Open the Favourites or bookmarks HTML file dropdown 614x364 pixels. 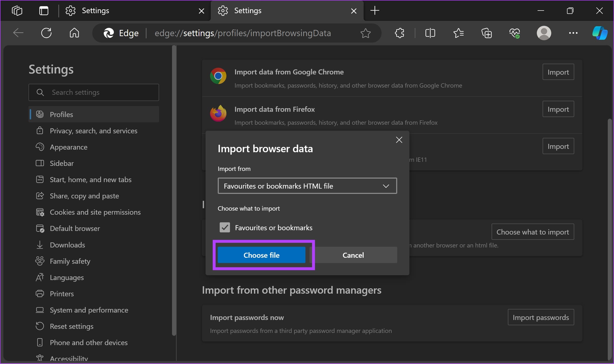[307, 186]
